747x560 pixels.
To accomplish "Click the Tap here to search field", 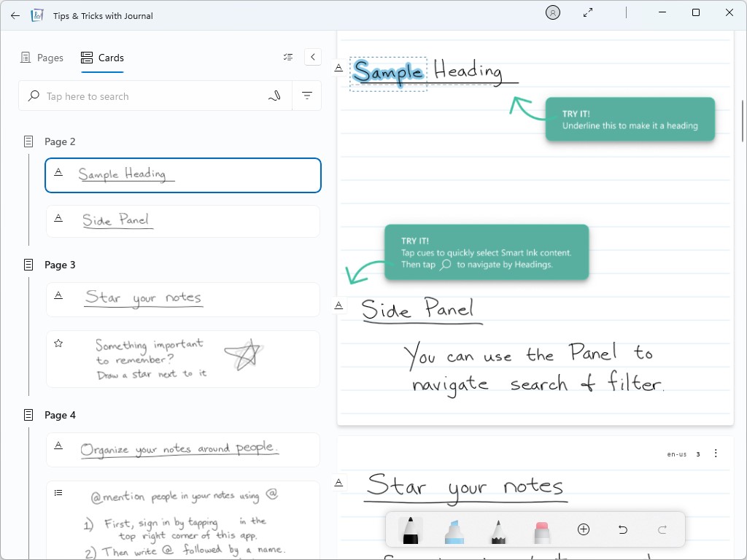I will pos(155,96).
